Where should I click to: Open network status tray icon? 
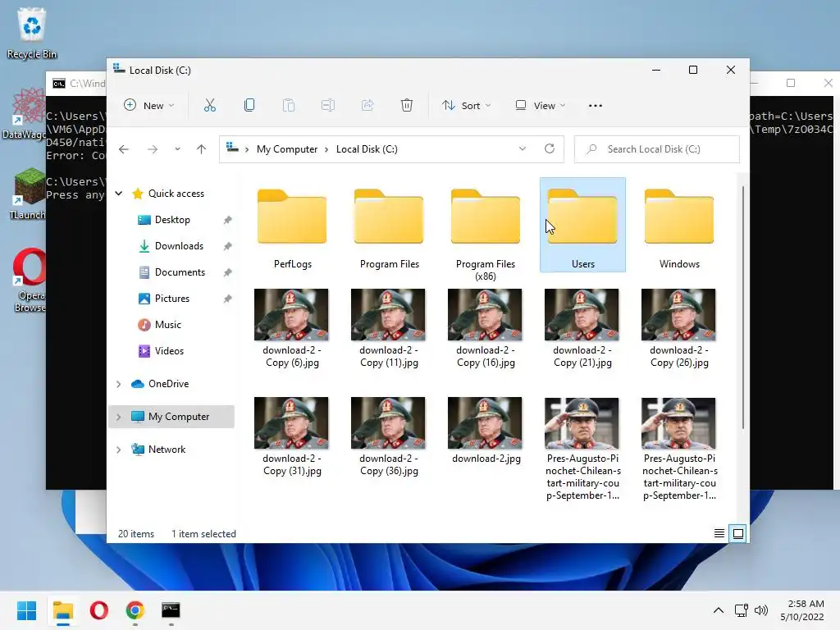(742, 610)
